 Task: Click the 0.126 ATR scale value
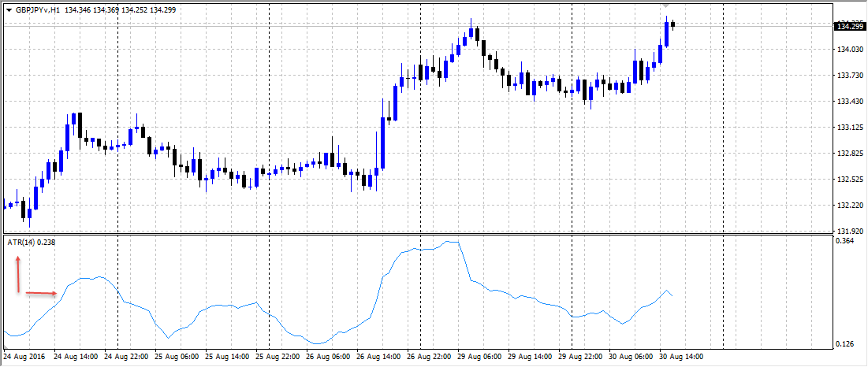pyautogui.click(x=845, y=344)
